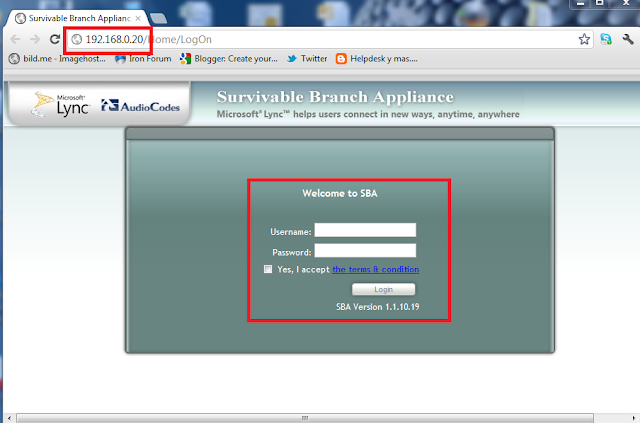640x423 pixels.
Task: Open the Blogger: Create your... bookmark
Action: pyautogui.click(x=229, y=59)
